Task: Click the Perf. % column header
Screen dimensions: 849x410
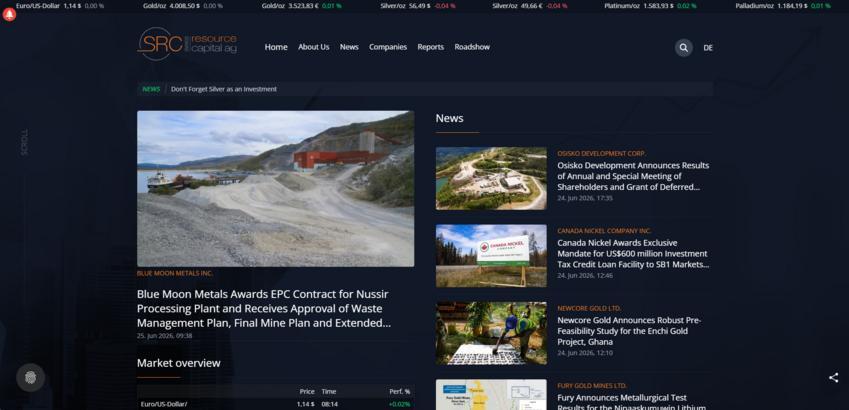Action: (400, 392)
